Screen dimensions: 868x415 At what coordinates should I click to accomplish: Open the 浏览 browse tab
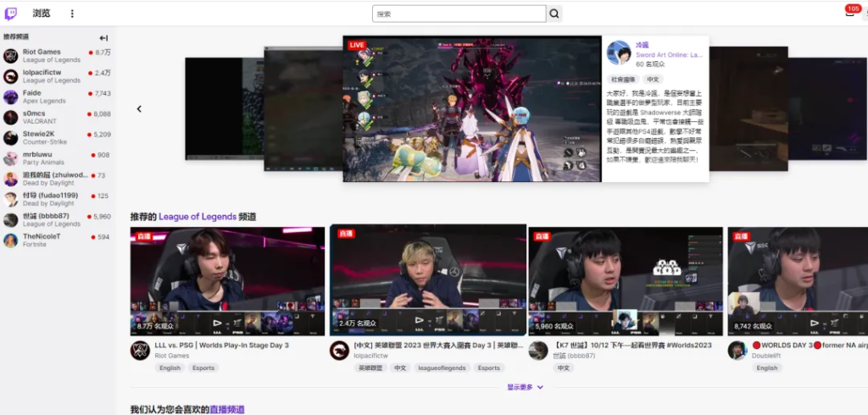[42, 14]
